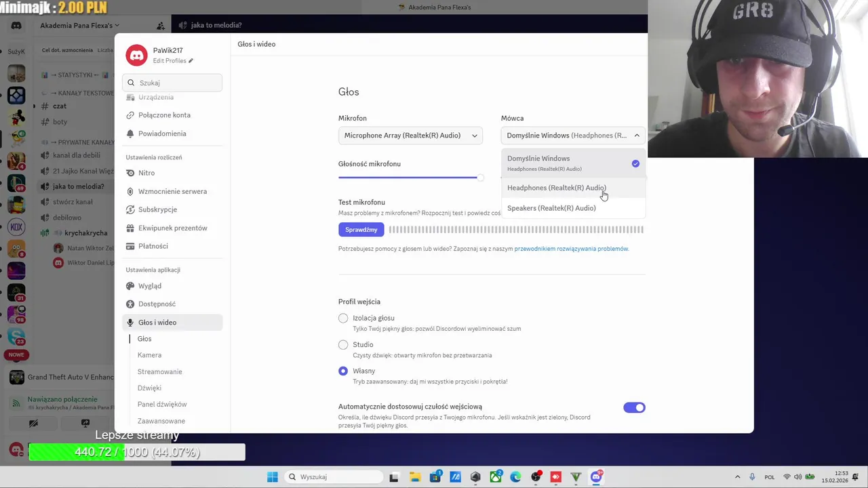Go to Zaawansowane subsection

tap(161, 421)
